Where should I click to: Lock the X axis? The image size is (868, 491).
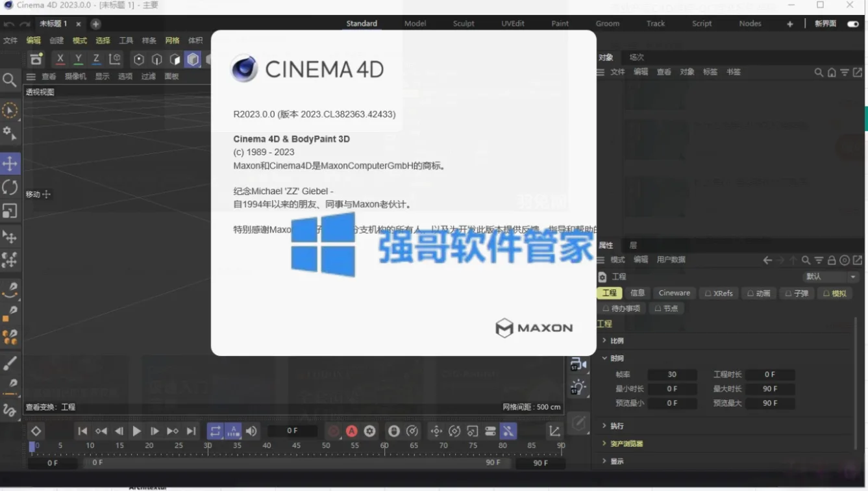(x=60, y=59)
